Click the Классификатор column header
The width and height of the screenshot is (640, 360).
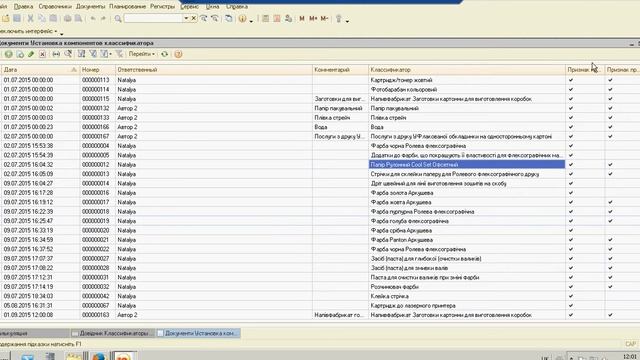coord(467,70)
